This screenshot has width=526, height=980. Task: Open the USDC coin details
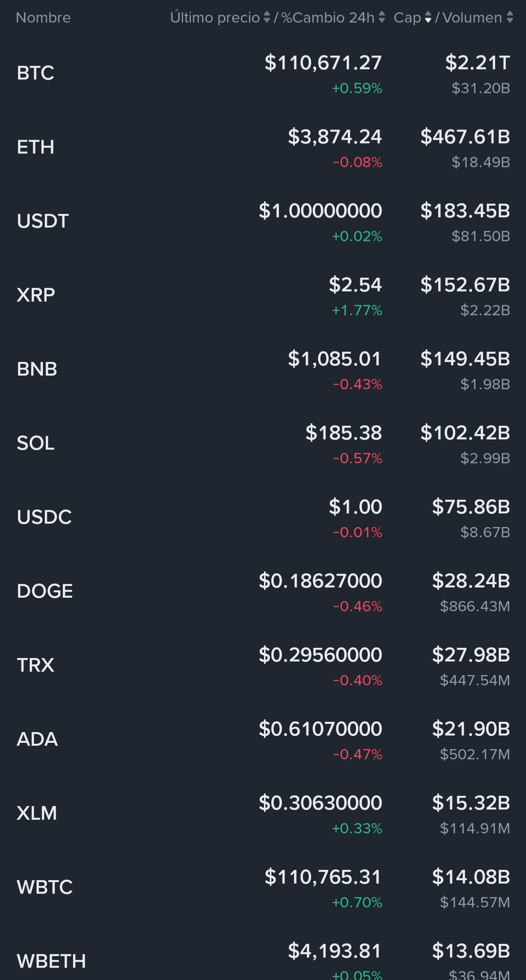(44, 517)
